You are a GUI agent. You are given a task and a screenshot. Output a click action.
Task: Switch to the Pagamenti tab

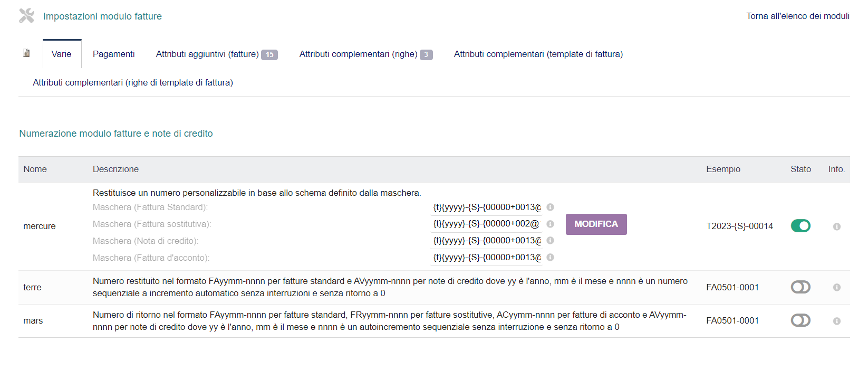tap(113, 54)
